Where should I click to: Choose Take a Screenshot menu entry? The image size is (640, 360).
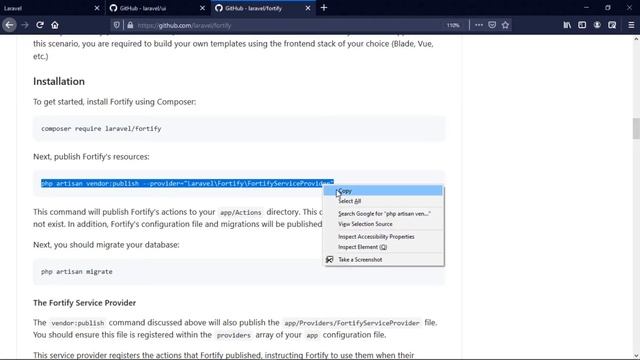[x=384, y=260]
